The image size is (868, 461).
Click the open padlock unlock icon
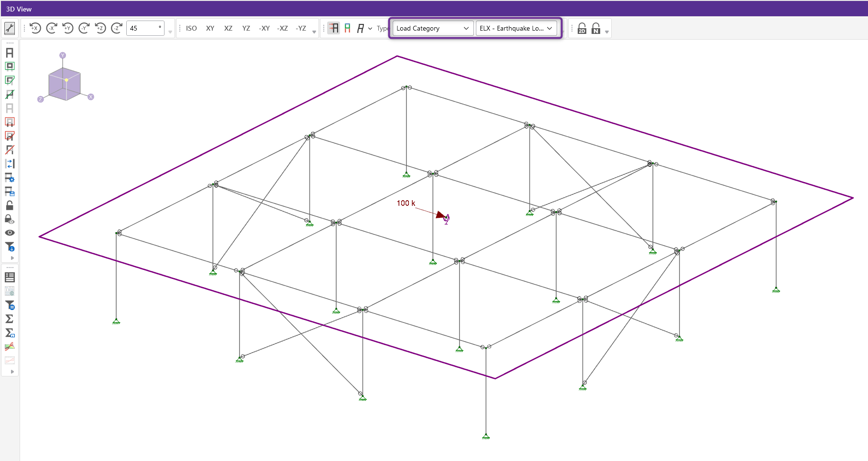10,205
